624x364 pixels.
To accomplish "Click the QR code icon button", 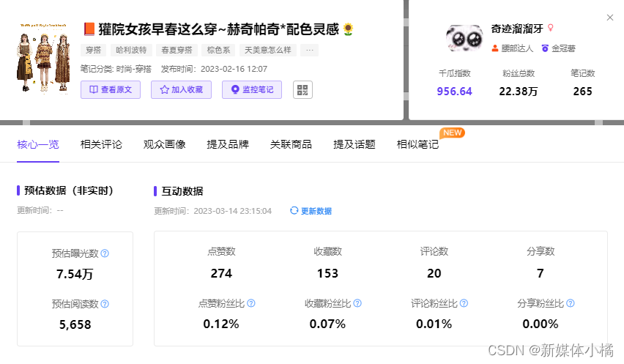I will [302, 89].
